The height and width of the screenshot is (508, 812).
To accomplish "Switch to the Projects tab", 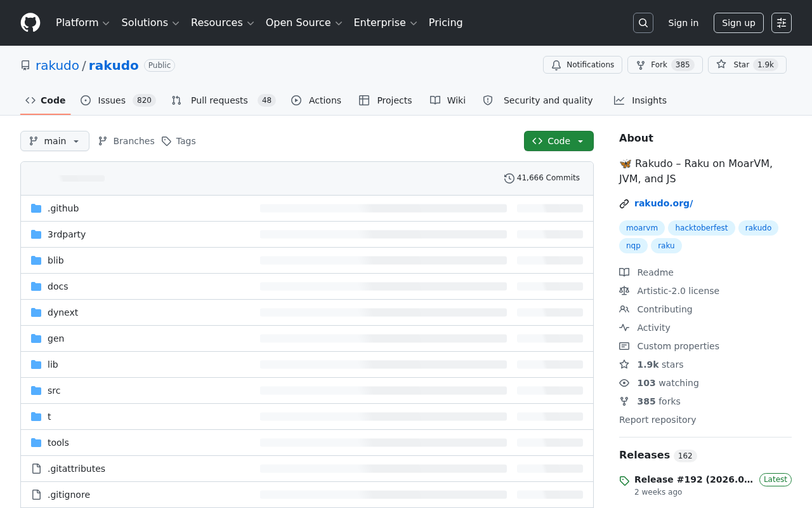I will 385,100.
